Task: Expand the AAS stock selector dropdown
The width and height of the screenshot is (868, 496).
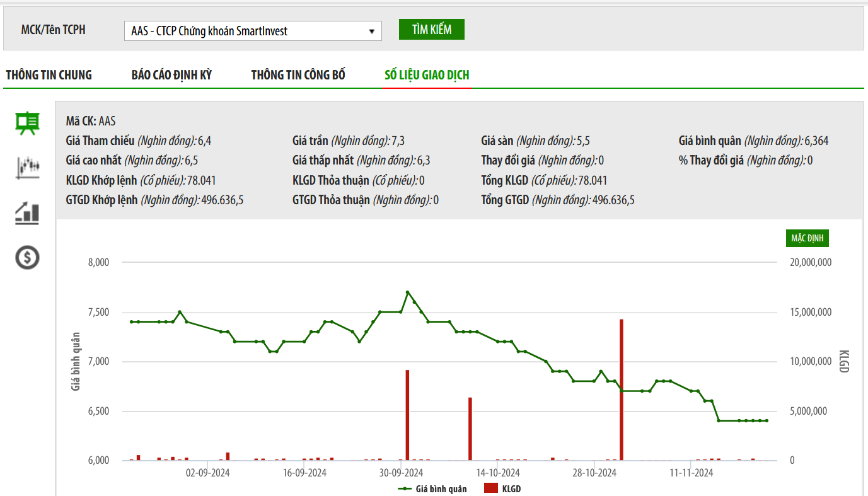Action: coord(371,31)
